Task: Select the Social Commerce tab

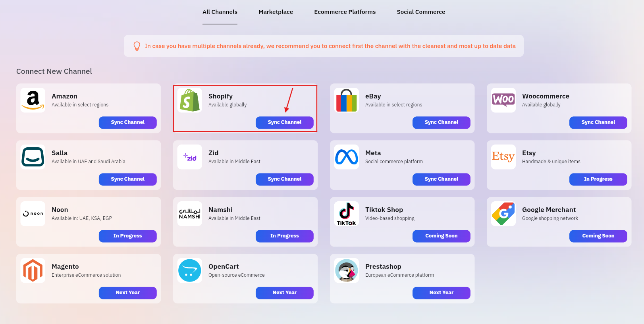Action: pyautogui.click(x=421, y=12)
